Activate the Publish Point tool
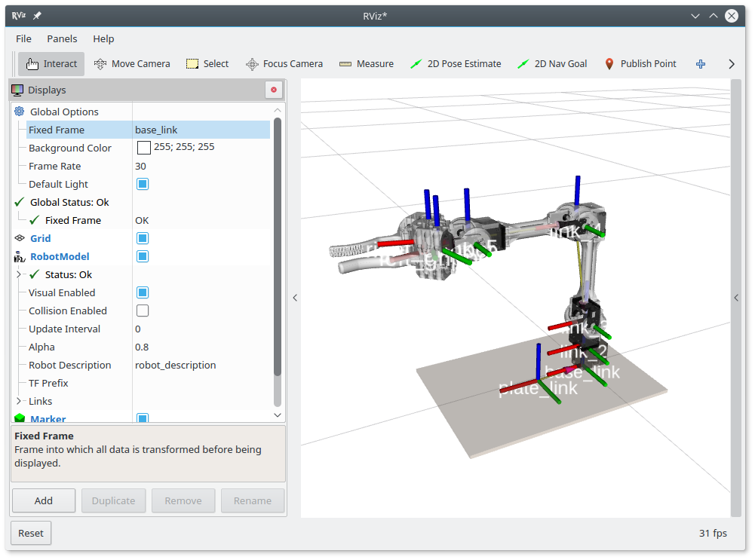The image size is (755, 560). (x=640, y=64)
